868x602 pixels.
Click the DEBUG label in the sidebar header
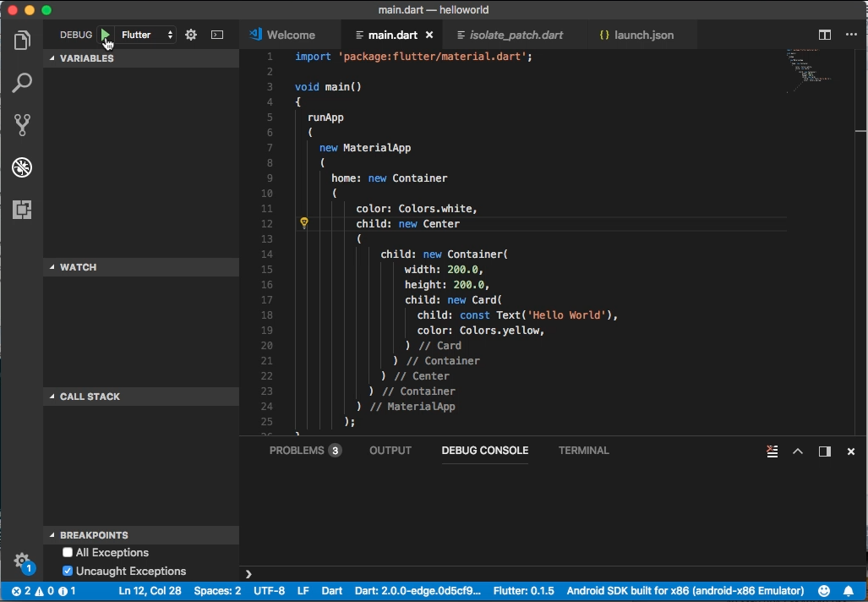[x=76, y=35]
